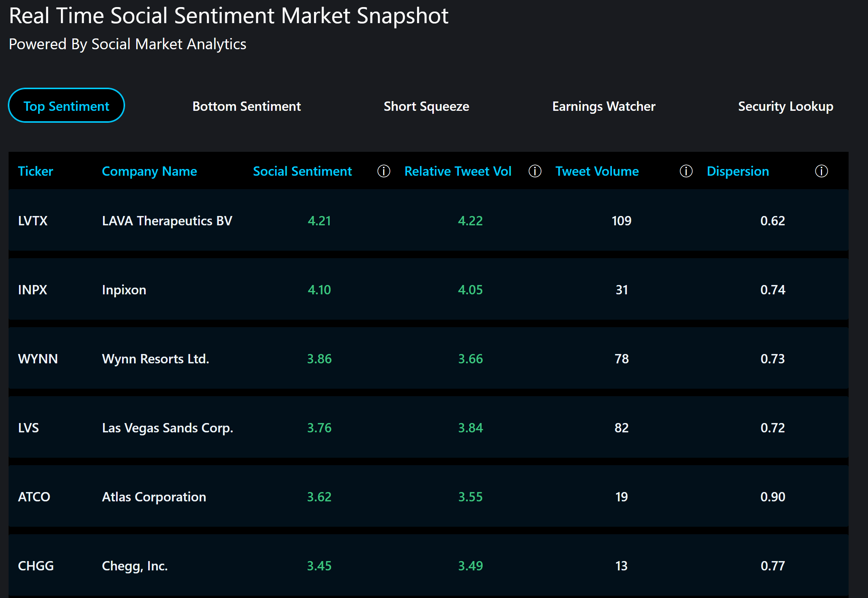Image resolution: width=868 pixels, height=598 pixels.
Task: Select the Top Sentiment tab
Action: 66,106
